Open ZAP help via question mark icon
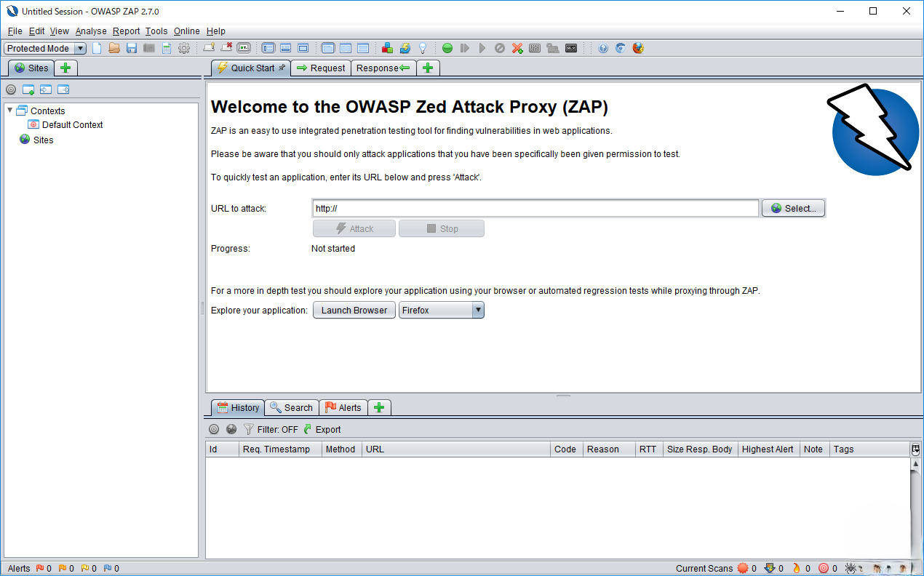Screen dimensions: 924x576 [602, 48]
